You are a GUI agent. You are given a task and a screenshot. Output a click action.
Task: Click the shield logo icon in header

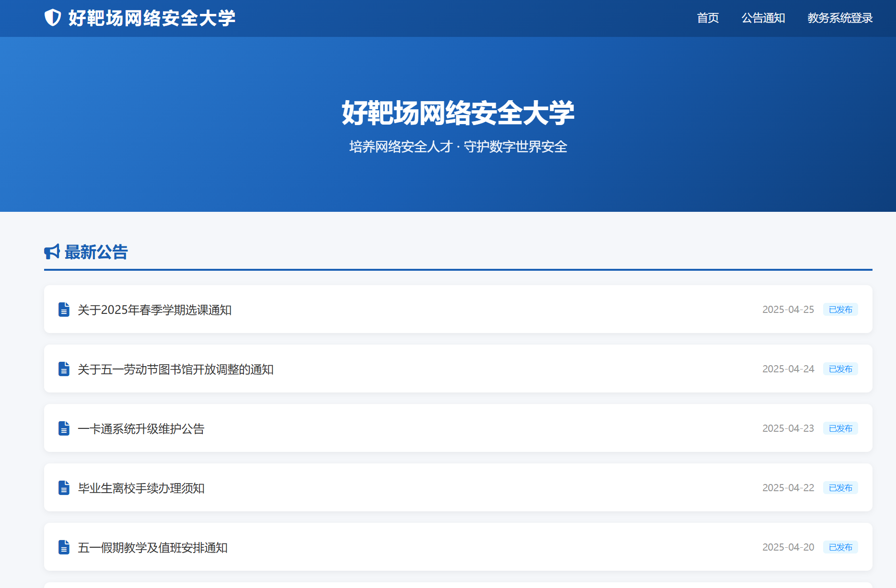click(53, 18)
